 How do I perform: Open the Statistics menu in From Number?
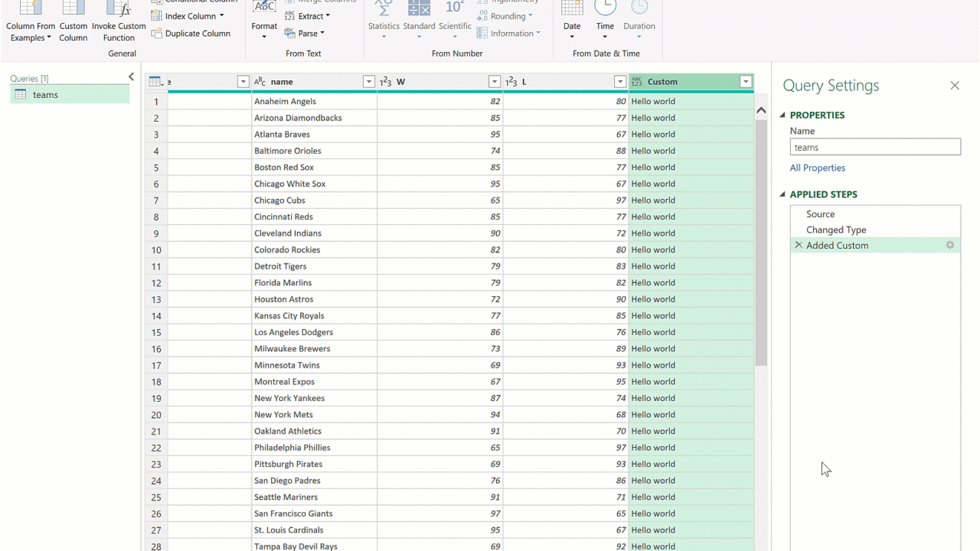(x=384, y=23)
